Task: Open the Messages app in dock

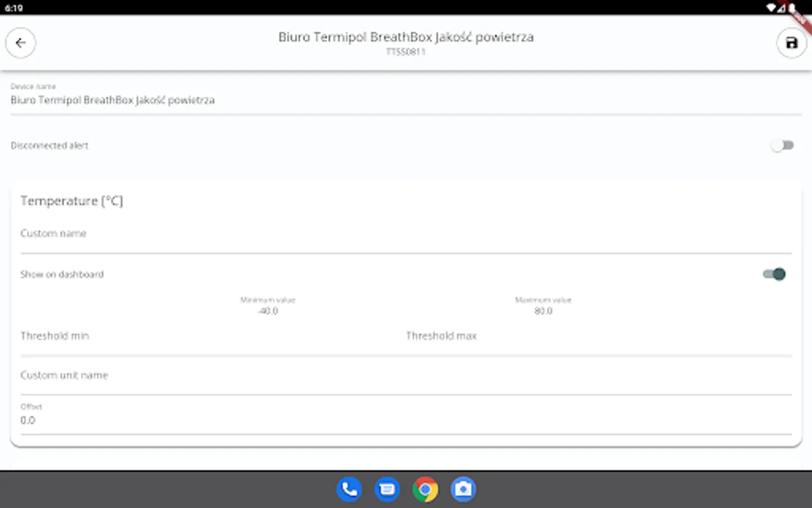Action: coord(387,489)
